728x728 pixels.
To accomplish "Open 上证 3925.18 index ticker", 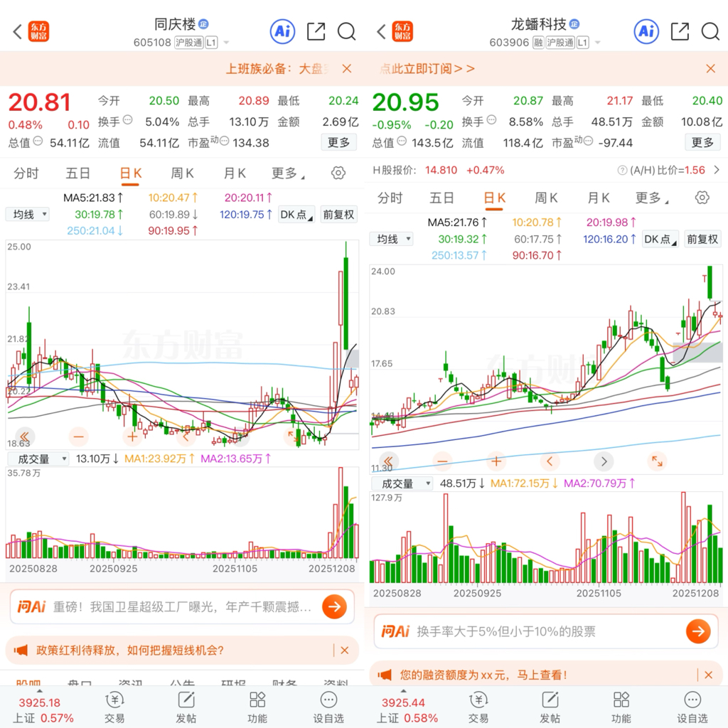I will pos(43,710).
